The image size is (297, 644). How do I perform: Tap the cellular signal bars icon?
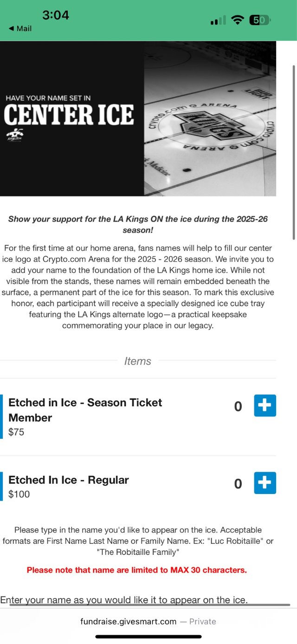coord(218,20)
